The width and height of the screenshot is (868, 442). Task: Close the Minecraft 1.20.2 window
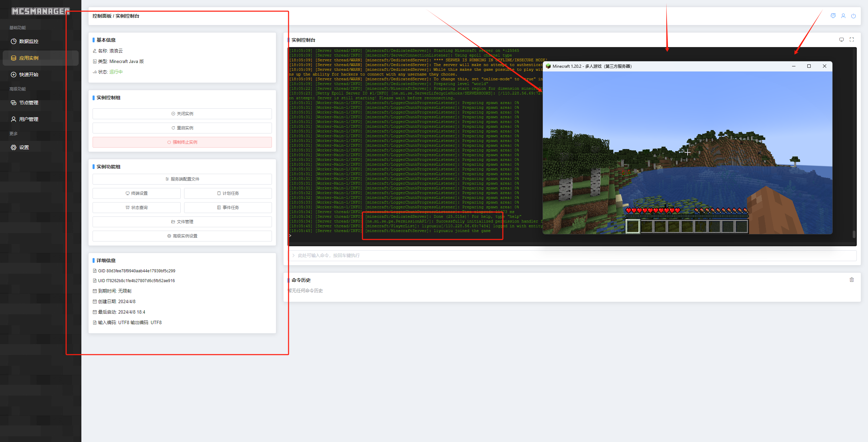pyautogui.click(x=825, y=66)
